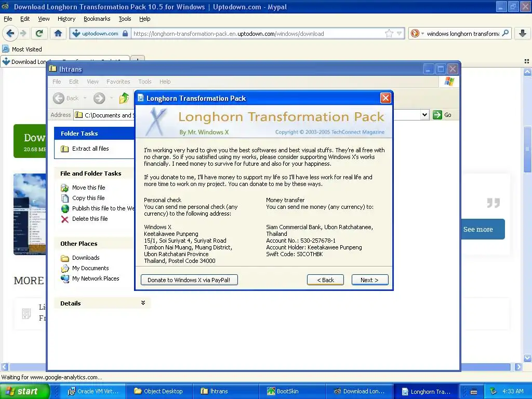Click the browser address URL field

click(x=258, y=34)
